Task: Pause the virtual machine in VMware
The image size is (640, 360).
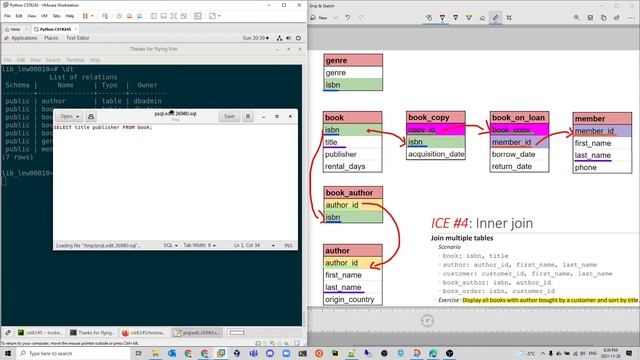Action: 85,16
